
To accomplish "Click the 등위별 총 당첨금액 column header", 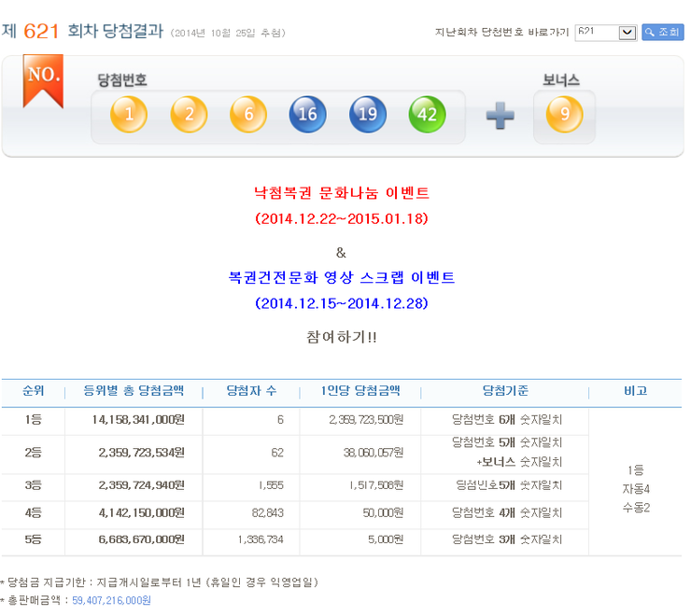I will [134, 391].
